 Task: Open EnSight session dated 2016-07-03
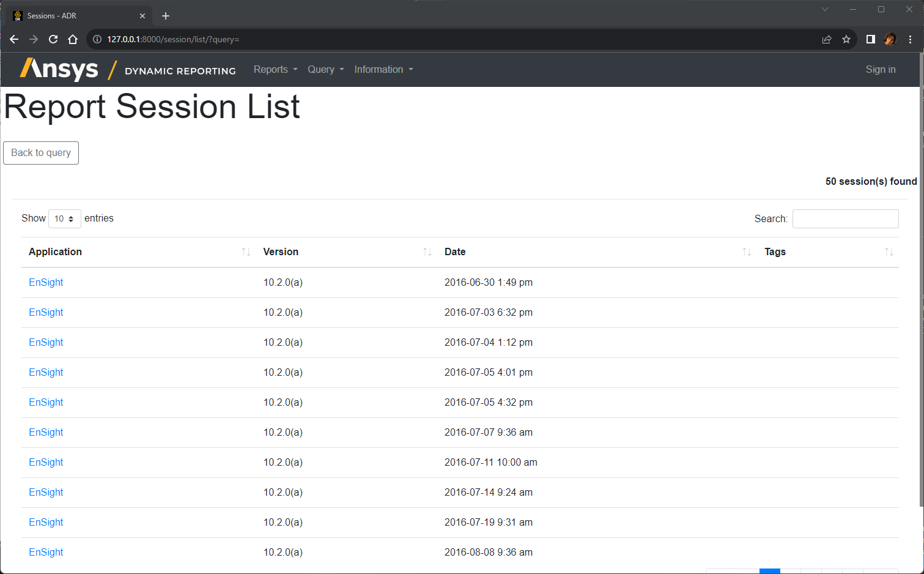pos(46,313)
